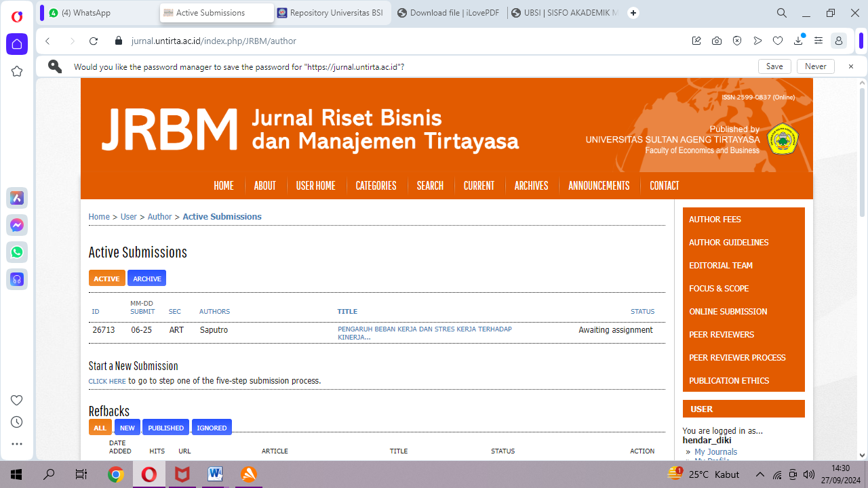Select the ACTIVE submissions tab
This screenshot has height=488, width=868.
[106, 279]
